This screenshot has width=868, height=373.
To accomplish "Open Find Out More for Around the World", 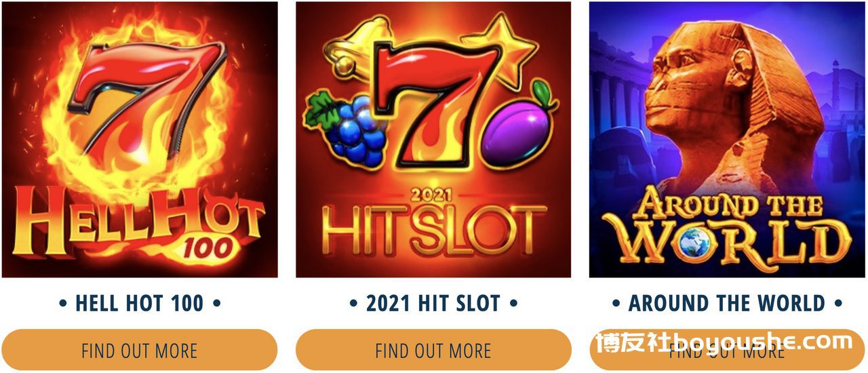I will coord(728,350).
